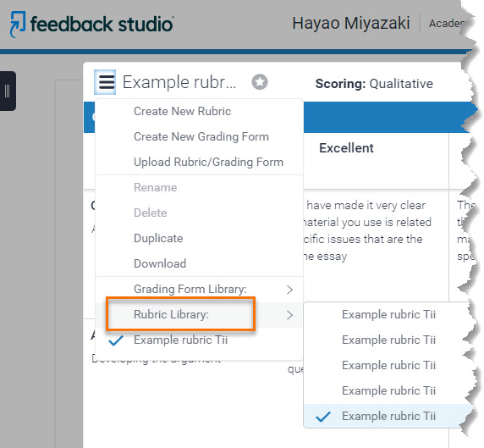Pick the first Example rubric Tii in submenu
This screenshot has height=448, width=484.
pyautogui.click(x=388, y=314)
